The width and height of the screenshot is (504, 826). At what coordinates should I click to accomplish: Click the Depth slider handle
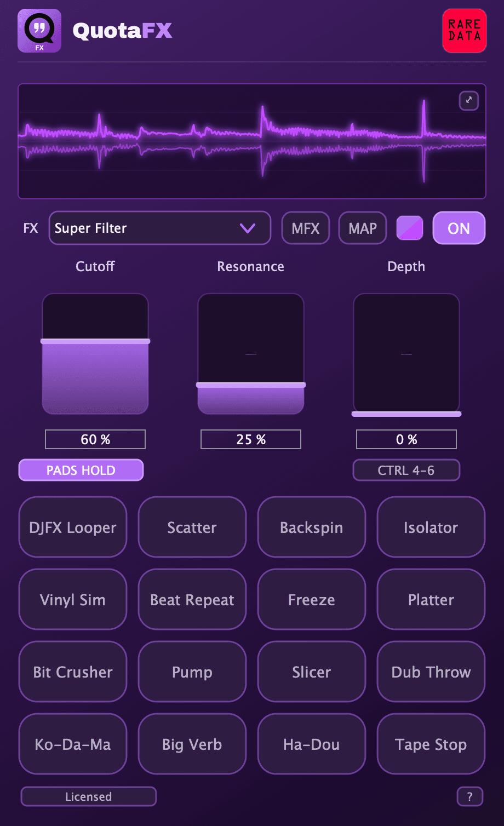[x=406, y=414]
